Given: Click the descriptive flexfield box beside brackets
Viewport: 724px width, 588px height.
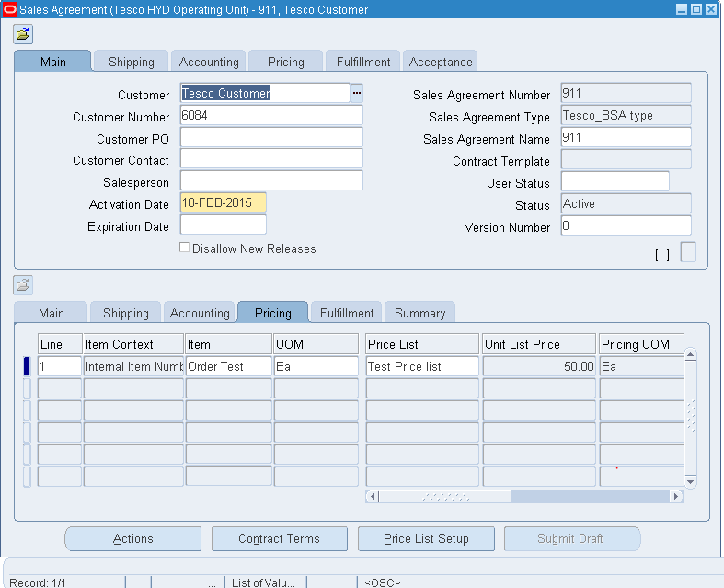Looking at the screenshot, I should [x=688, y=252].
